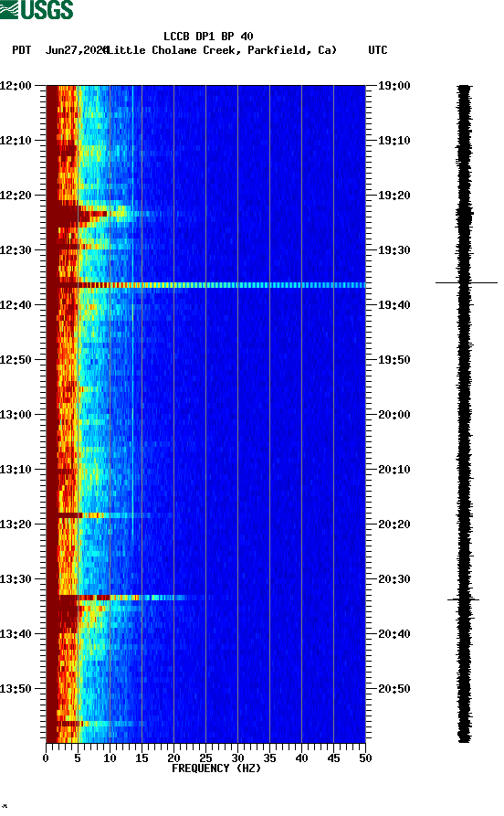
Task: Click the '40' frequency axis tick label
Action: tap(301, 758)
